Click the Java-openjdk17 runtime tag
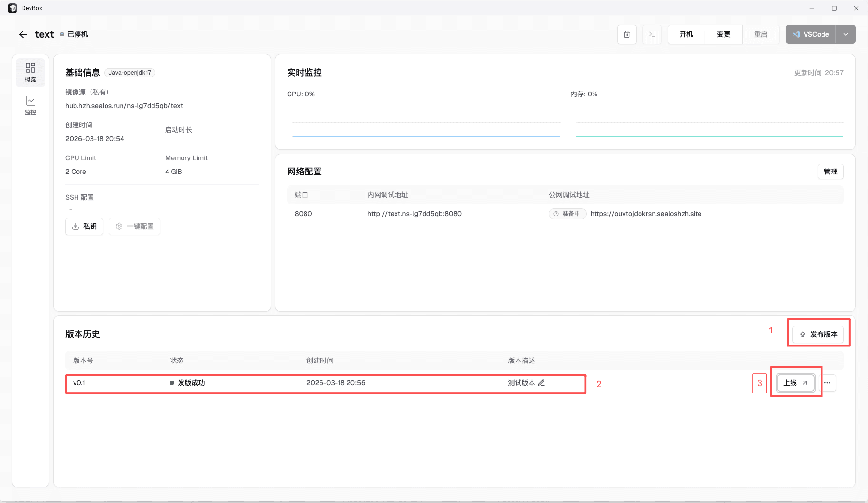Screen dimensions: 868x503 (130, 73)
